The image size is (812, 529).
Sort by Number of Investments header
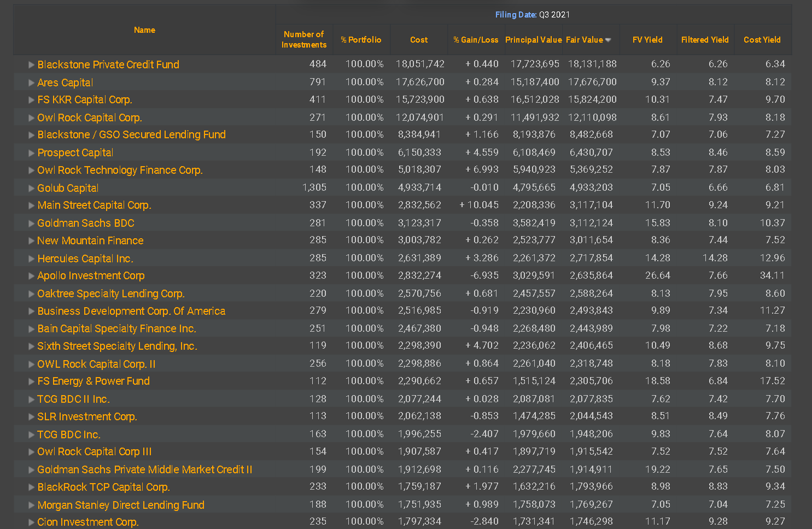click(x=304, y=39)
